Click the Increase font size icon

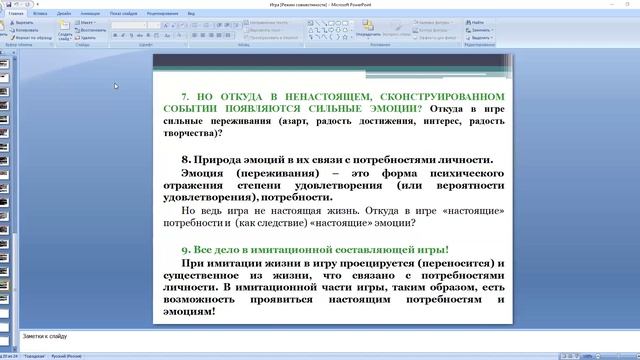pos(166,25)
